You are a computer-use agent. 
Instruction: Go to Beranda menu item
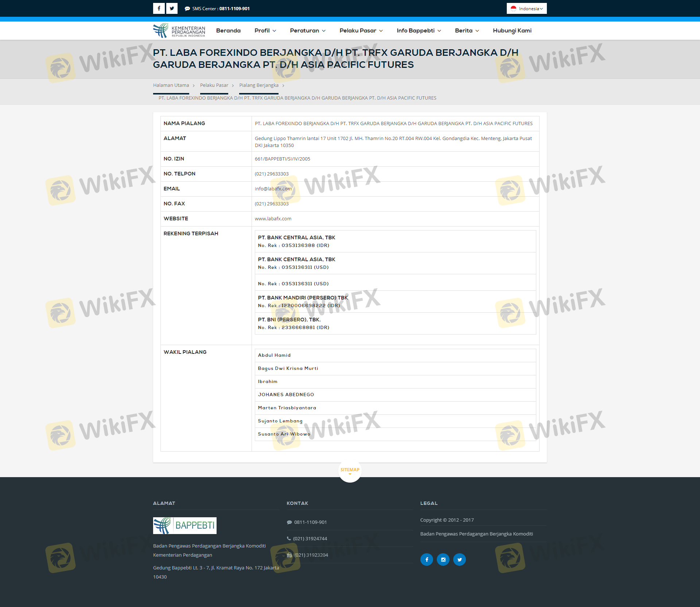[228, 31]
